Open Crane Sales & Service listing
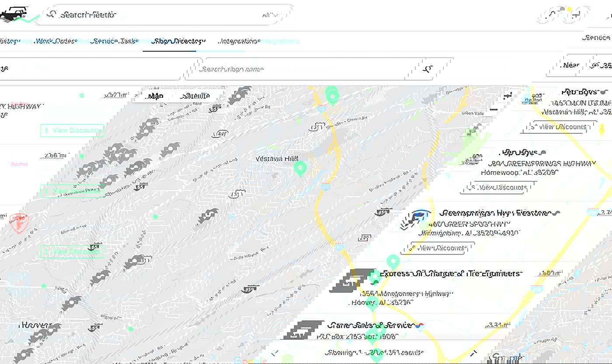The width and height of the screenshot is (612, 364). coord(370,325)
